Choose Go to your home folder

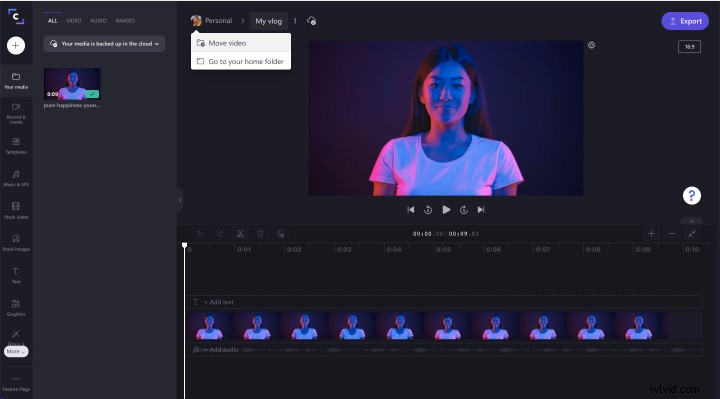click(241, 61)
